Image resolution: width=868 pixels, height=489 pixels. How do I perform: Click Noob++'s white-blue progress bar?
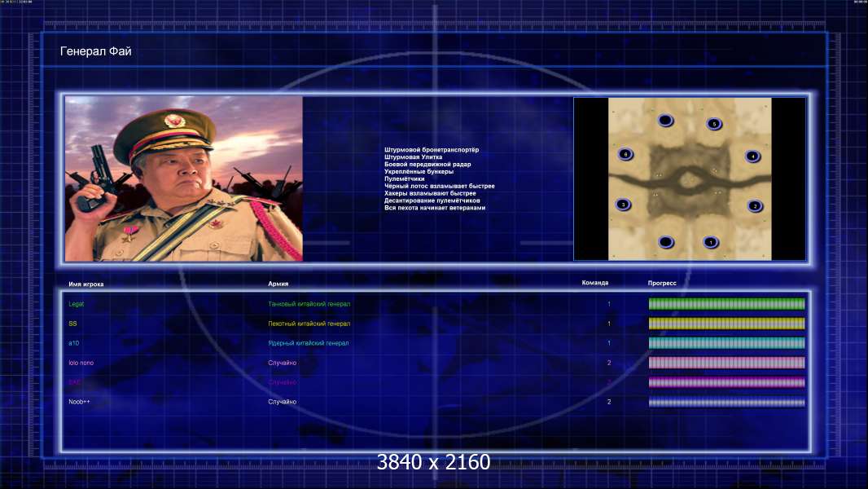(726, 402)
